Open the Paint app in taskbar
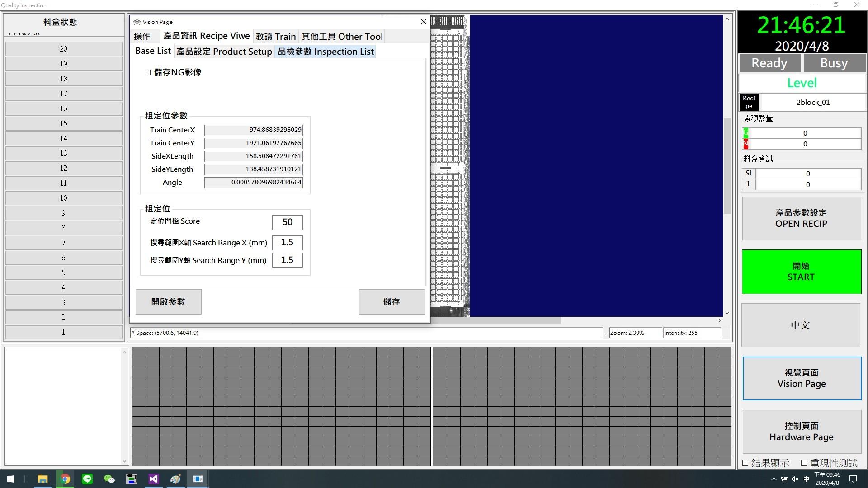The height and width of the screenshot is (488, 868). 175,479
